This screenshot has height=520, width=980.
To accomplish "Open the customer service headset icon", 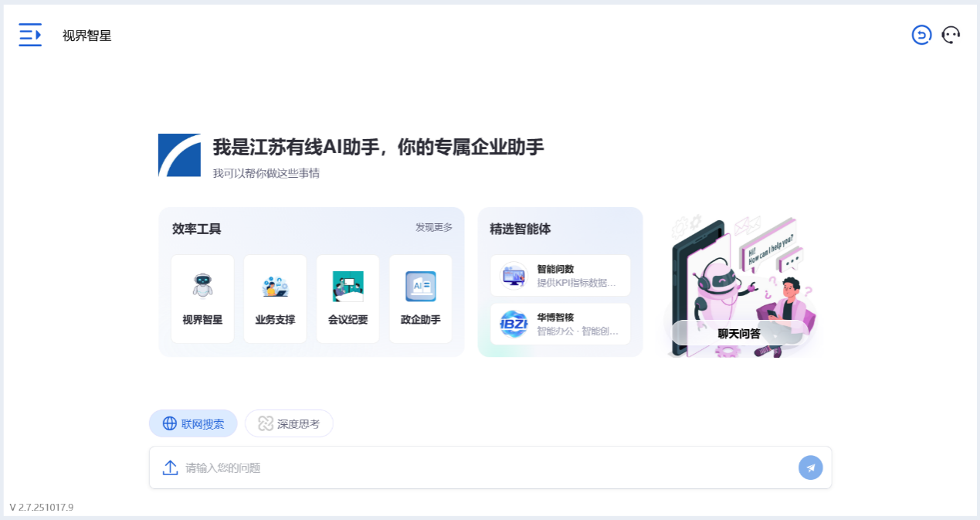I will tap(951, 36).
